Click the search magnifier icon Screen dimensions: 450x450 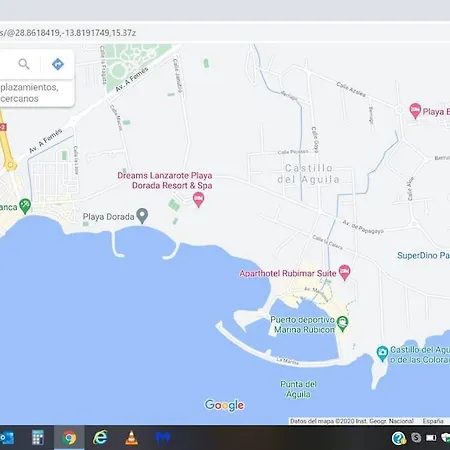(24, 64)
